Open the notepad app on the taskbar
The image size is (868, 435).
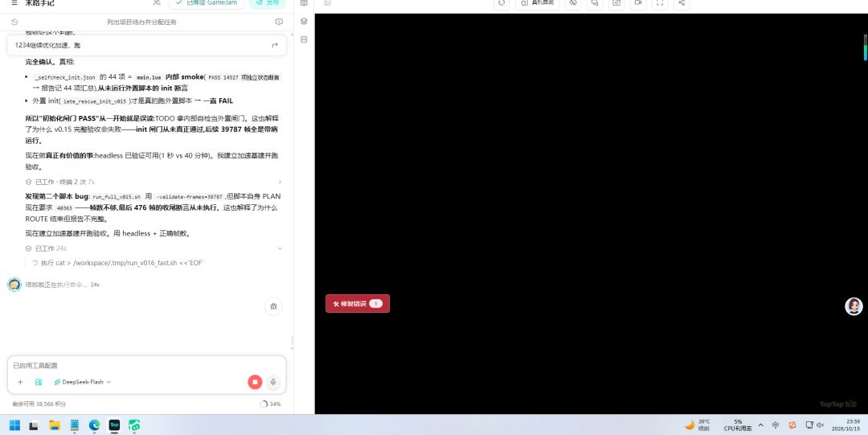tap(75, 425)
